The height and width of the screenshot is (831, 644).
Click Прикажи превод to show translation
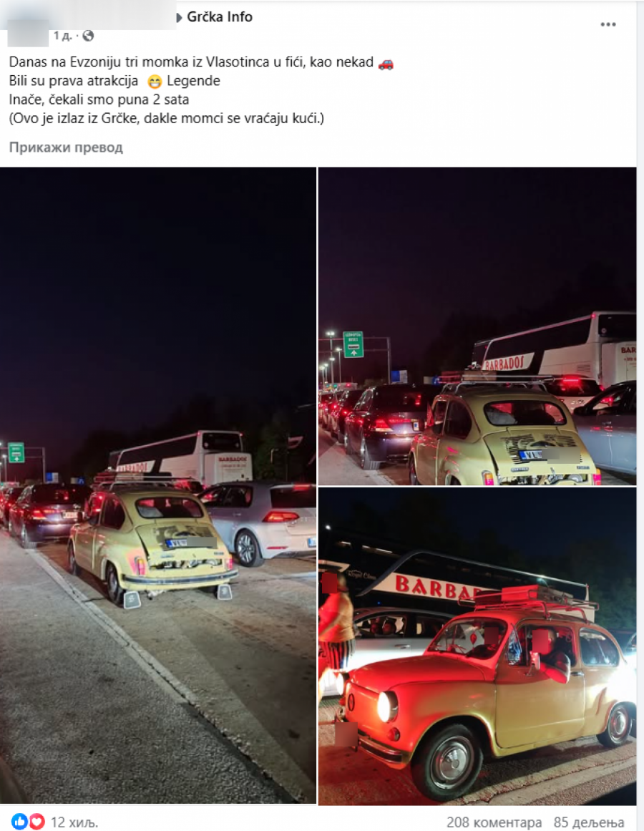click(x=66, y=147)
